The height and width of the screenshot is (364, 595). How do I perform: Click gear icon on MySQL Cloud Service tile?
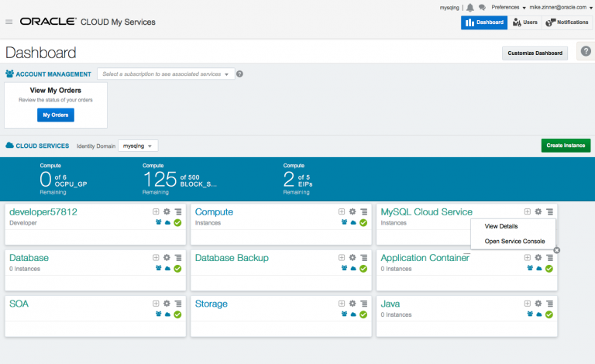[x=538, y=211]
